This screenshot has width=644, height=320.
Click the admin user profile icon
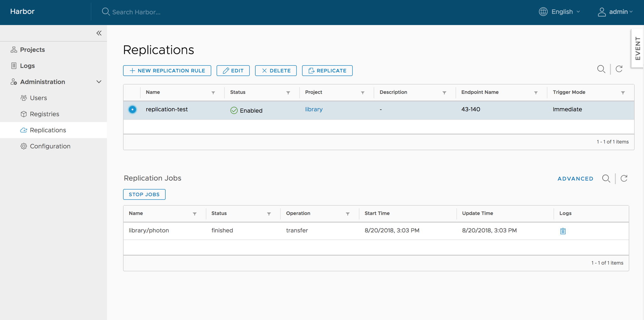coord(602,12)
